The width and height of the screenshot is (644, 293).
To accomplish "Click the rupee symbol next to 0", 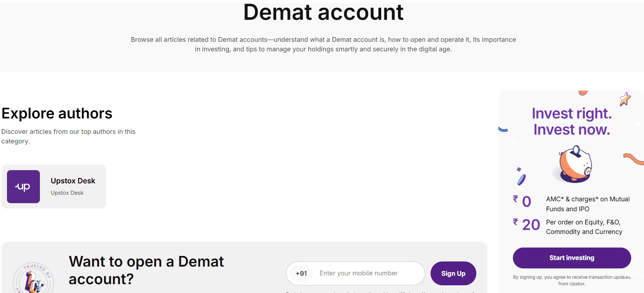I will point(515,198).
